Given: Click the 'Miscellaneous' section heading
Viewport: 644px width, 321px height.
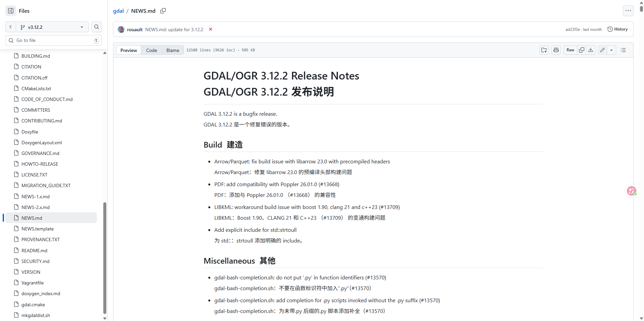Looking at the screenshot, I should (x=229, y=261).
